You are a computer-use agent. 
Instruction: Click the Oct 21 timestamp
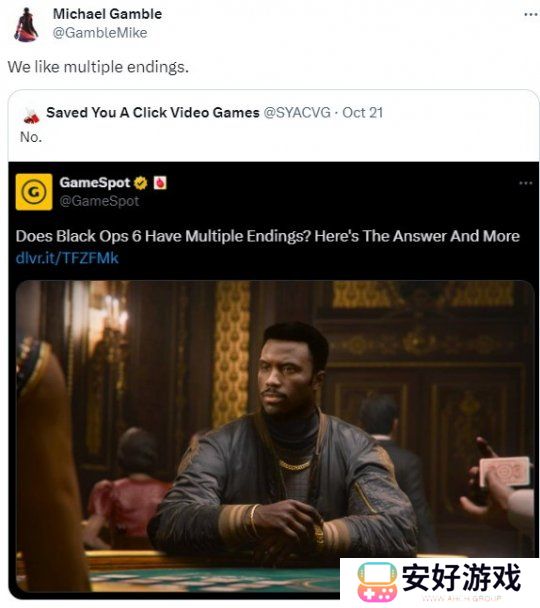click(362, 113)
